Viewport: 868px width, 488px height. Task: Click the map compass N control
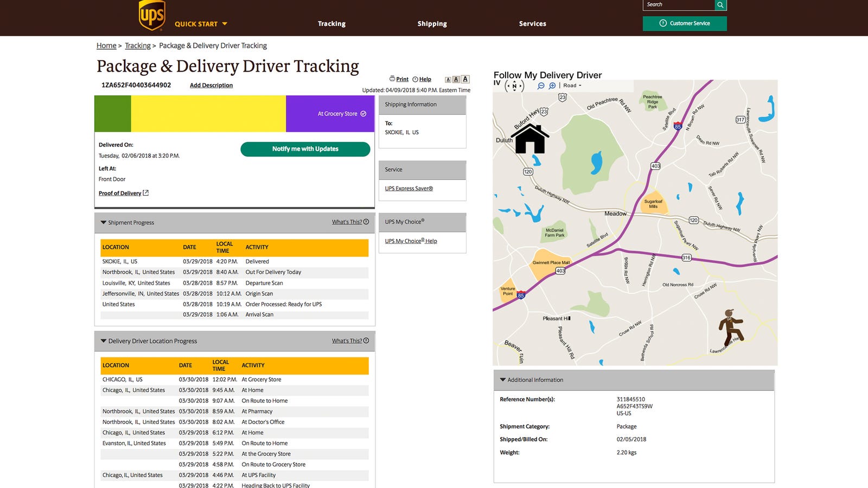tap(514, 86)
